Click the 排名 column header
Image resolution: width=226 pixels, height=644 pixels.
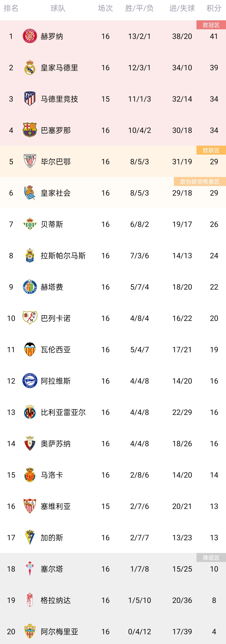coord(11,8)
